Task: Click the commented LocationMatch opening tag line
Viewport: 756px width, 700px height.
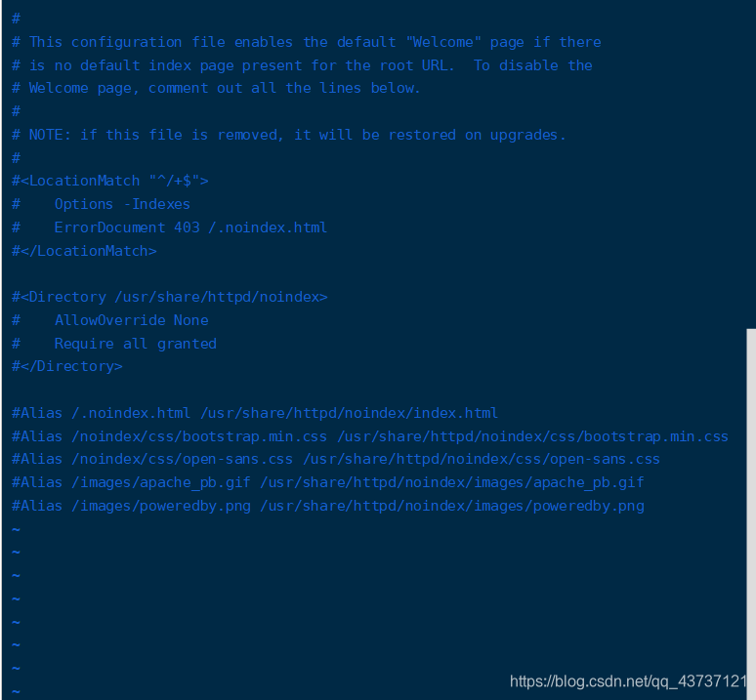Action: coord(110,181)
